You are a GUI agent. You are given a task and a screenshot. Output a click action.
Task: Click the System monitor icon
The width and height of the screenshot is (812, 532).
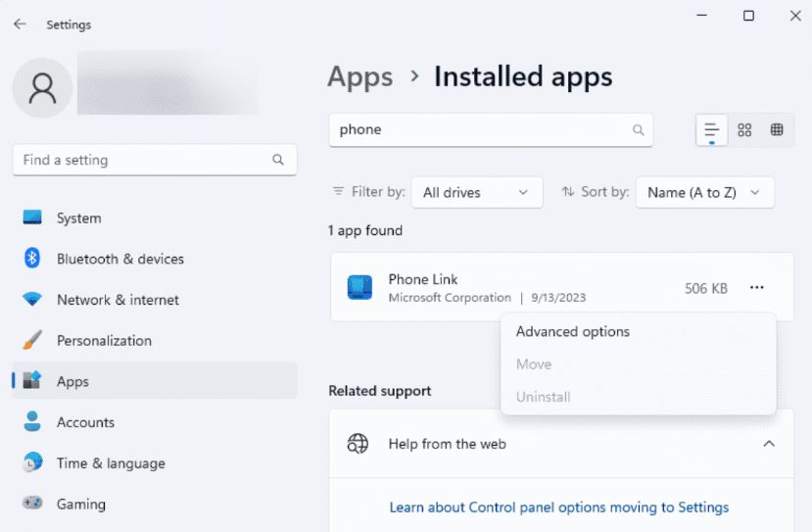32,218
